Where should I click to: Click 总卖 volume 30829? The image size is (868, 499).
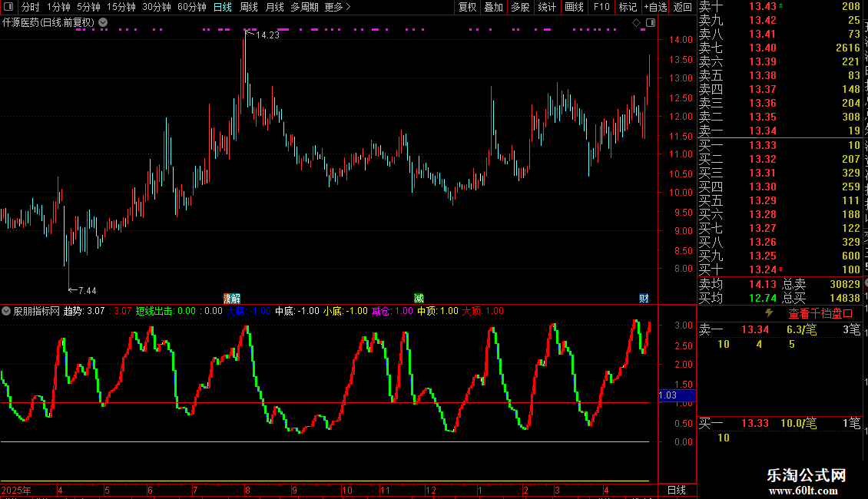(845, 284)
